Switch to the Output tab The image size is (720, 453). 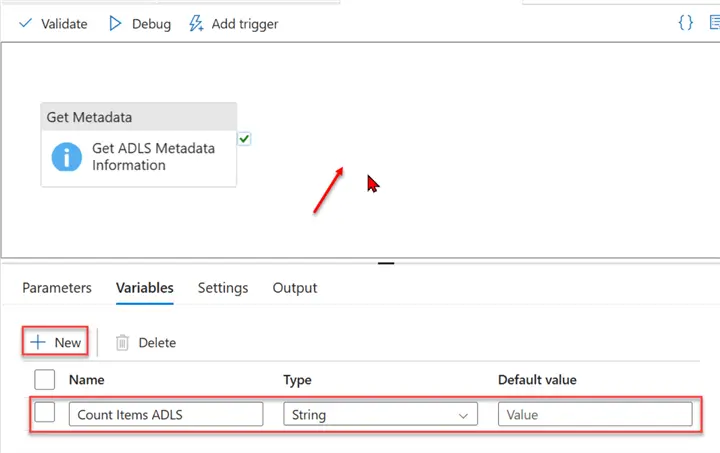[295, 288]
